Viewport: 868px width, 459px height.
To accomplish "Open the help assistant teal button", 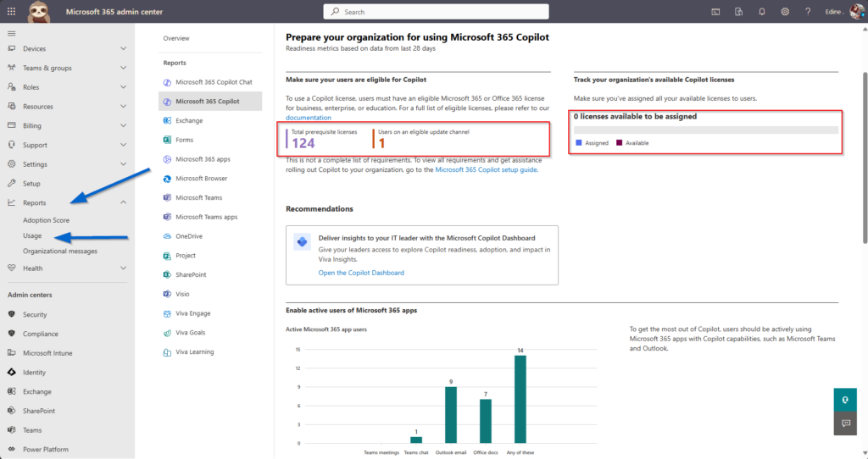I will tap(845, 400).
